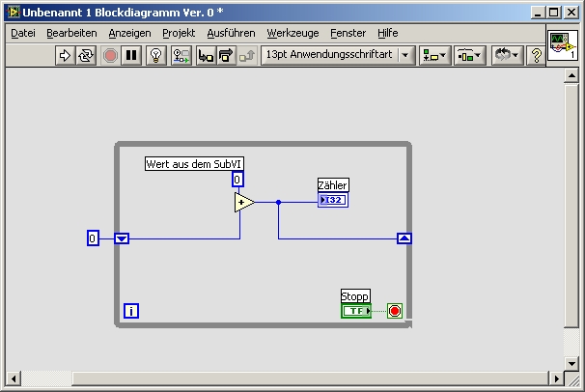
Task: Click the Step Over button
Action: [x=226, y=56]
